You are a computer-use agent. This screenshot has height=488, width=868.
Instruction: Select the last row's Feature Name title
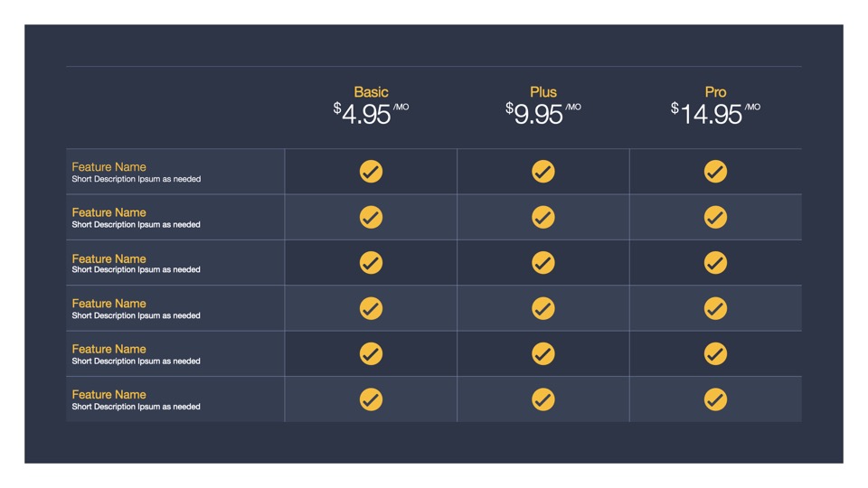108,395
